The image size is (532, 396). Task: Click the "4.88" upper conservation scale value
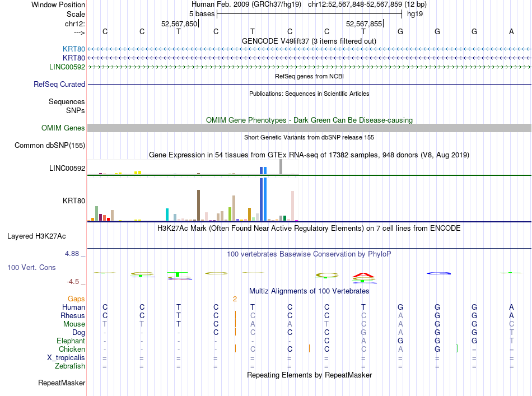pos(72,254)
